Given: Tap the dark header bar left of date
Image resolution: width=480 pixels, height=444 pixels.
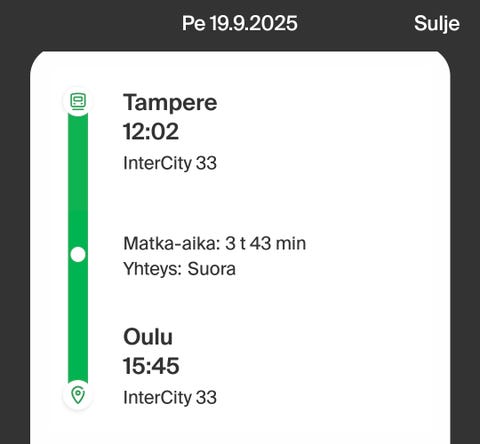Looking at the screenshot, I should tap(90, 24).
